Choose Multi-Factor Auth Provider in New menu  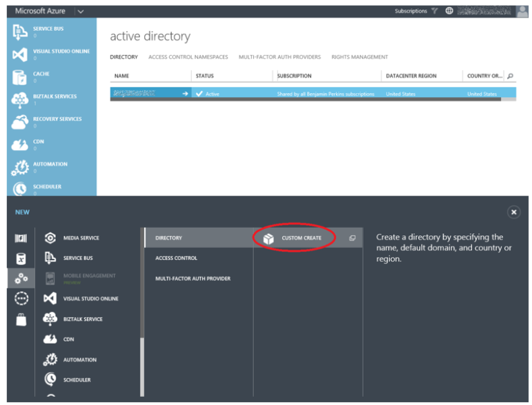click(x=193, y=278)
